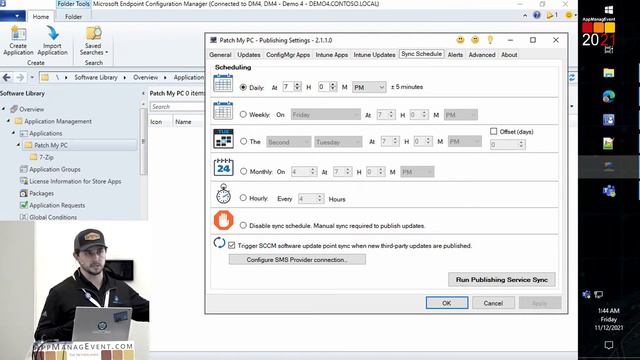Click the OK button

point(447,303)
